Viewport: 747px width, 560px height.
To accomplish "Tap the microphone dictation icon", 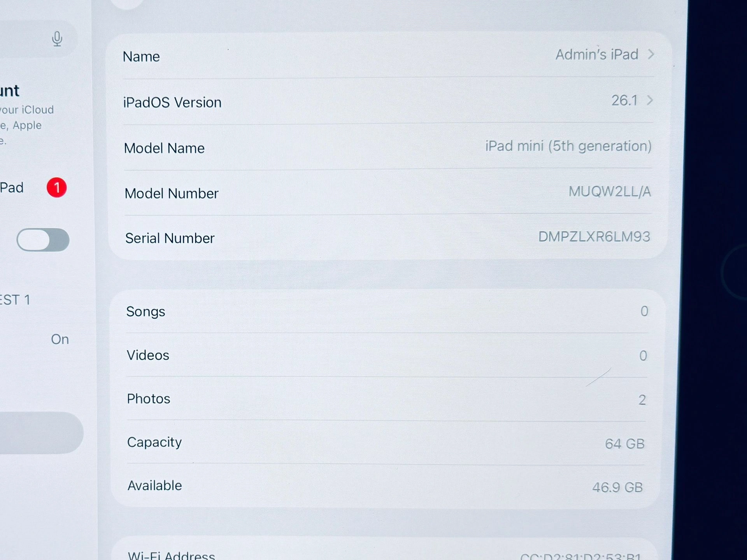I will [57, 39].
